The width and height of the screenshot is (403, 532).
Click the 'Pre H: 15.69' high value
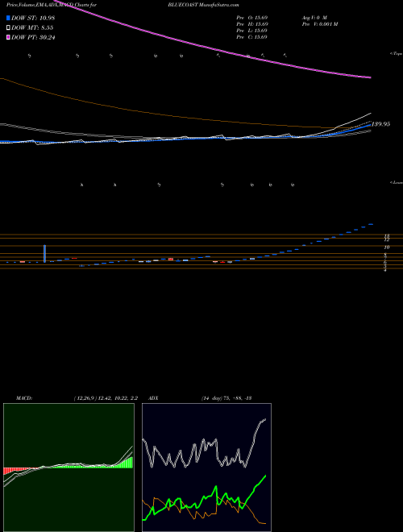point(252,24)
